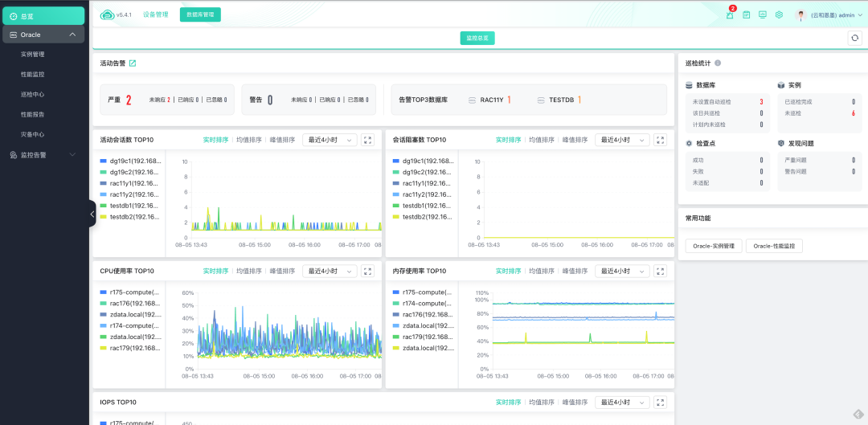Open external link icon beside 活动告警
Image resolution: width=868 pixels, height=425 pixels.
(x=133, y=63)
